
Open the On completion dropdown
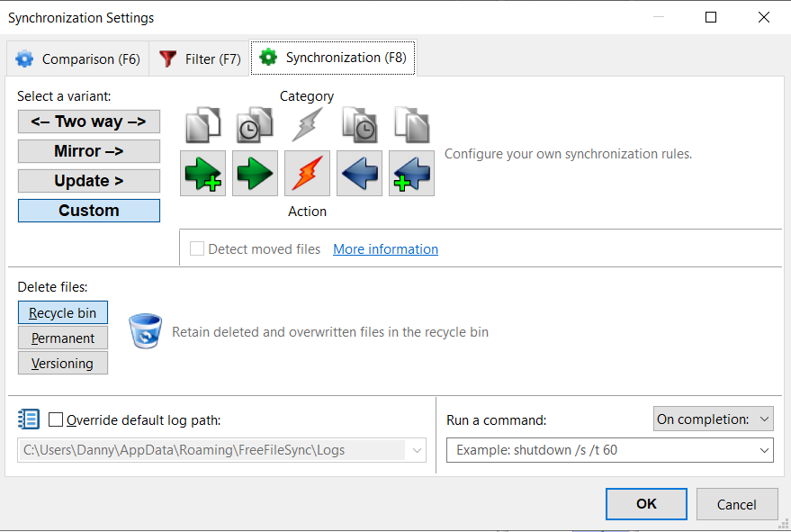tap(713, 419)
